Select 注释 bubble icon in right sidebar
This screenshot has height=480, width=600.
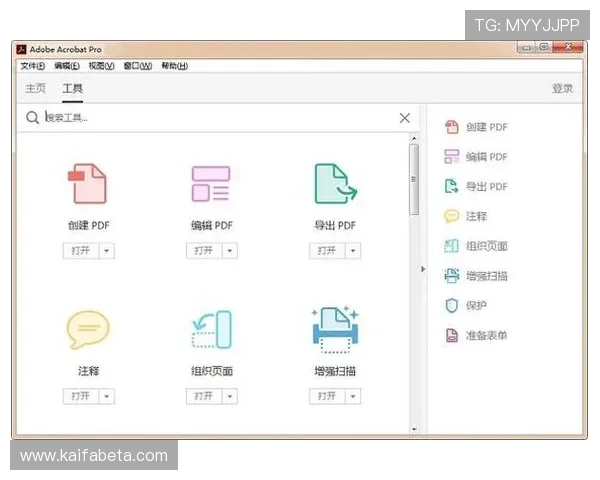coord(452,216)
